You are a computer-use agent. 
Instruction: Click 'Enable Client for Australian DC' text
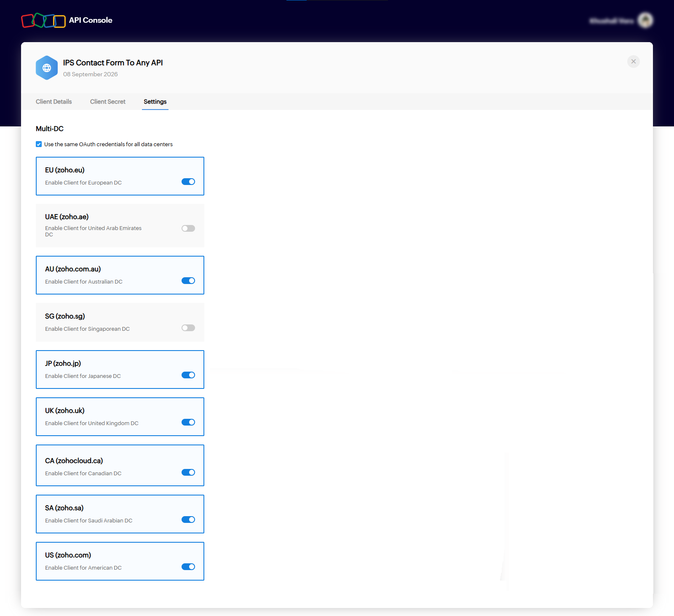[84, 281]
